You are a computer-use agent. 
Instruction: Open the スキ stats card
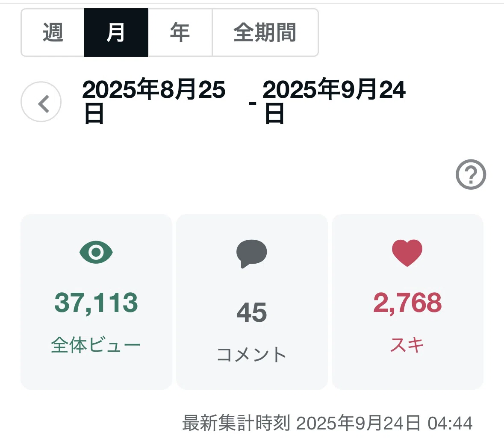407,302
